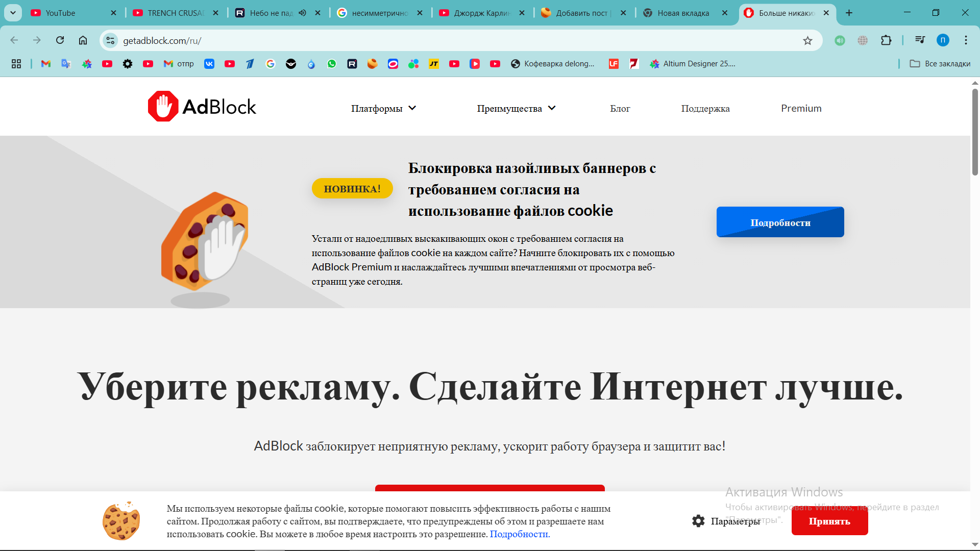Open the Google 'G' bookmark
The width and height of the screenshot is (980, 551).
[271, 64]
